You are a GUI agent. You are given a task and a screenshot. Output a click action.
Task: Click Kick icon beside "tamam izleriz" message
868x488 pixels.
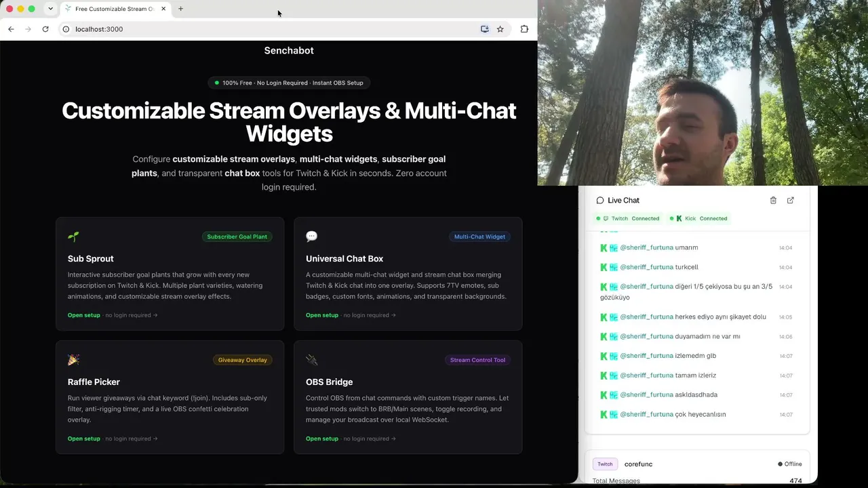[x=604, y=375]
